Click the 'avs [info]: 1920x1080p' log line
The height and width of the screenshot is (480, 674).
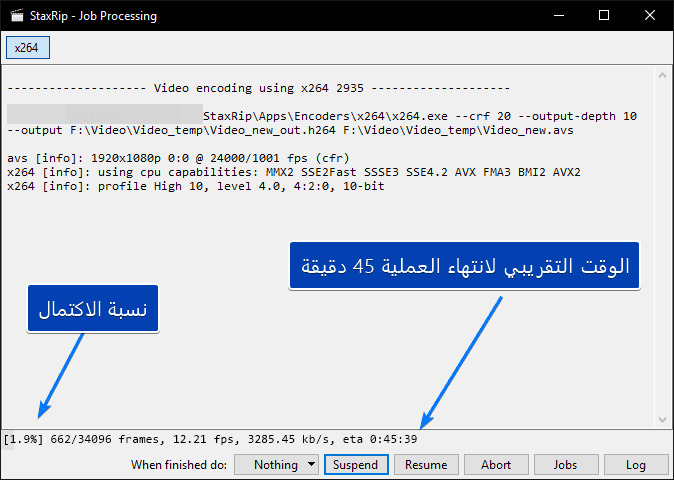click(x=178, y=158)
